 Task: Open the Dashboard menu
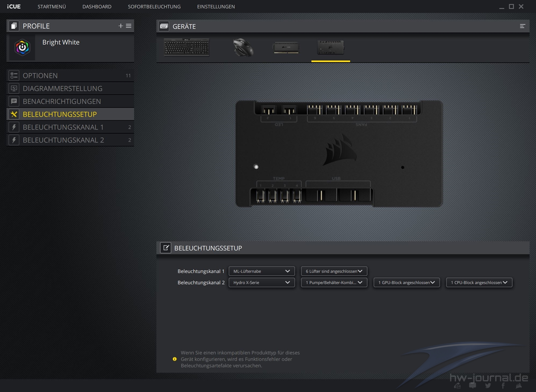click(x=97, y=6)
